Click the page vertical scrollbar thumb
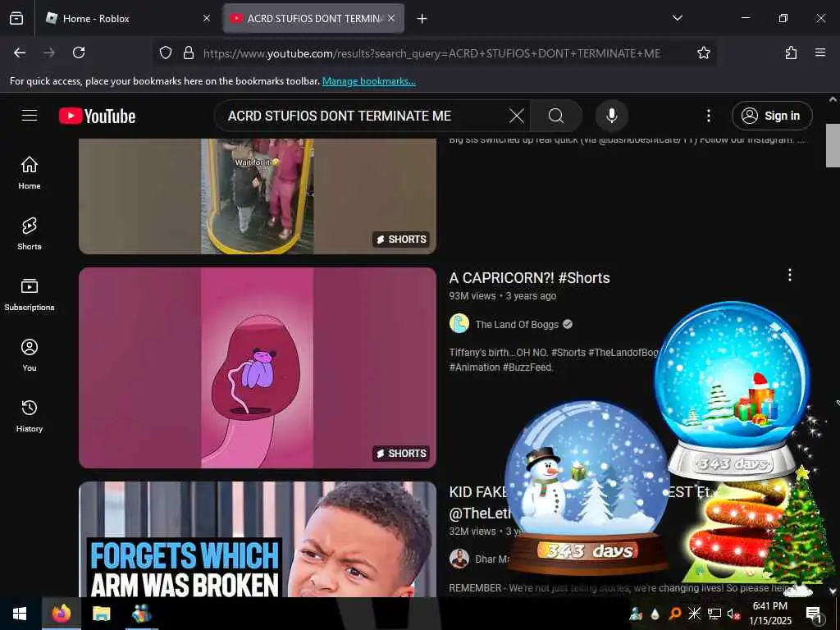This screenshot has width=840, height=630. coord(833,146)
